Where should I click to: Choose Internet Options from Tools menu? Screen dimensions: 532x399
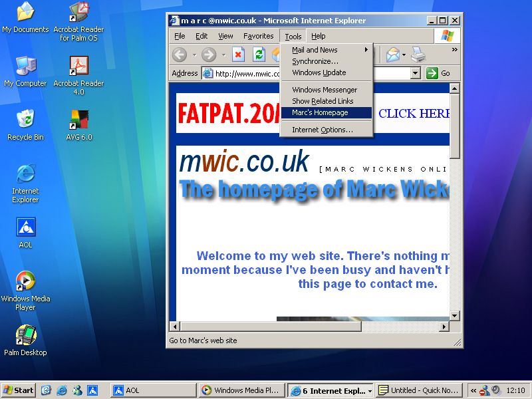click(x=323, y=130)
